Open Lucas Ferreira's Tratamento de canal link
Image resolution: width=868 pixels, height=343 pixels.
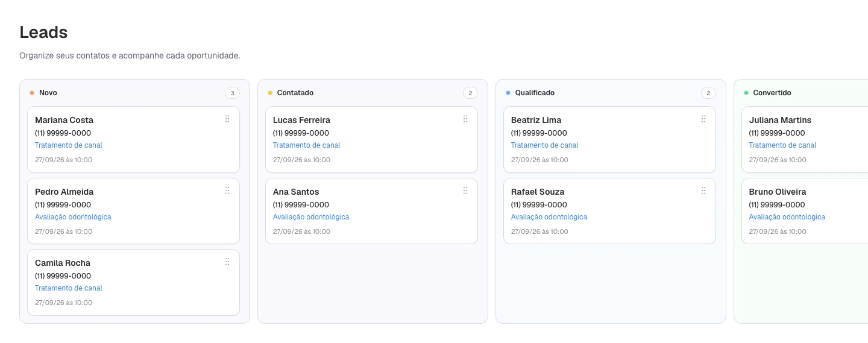pyautogui.click(x=307, y=145)
